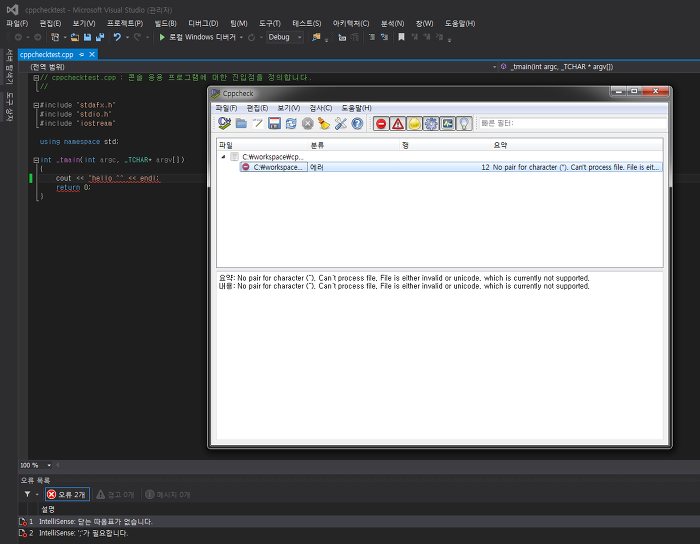Toggle Cppcheck show-warnings triangle filter
This screenshot has width=700, height=544.
[398, 123]
